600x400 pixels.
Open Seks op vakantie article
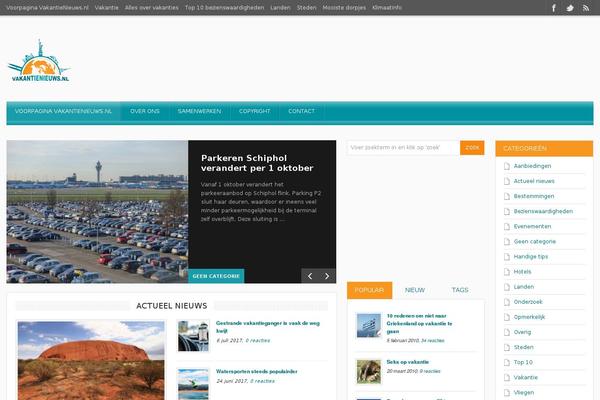click(x=408, y=362)
